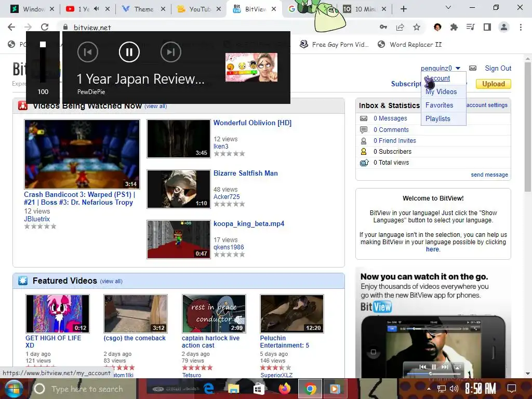Switch to the Theme tab

(x=143, y=9)
